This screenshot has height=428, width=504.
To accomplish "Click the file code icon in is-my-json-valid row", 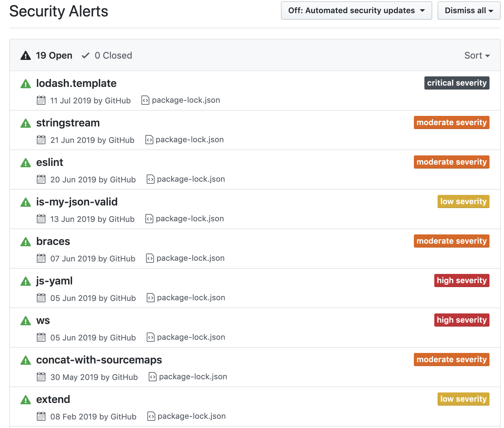I will coord(149,219).
